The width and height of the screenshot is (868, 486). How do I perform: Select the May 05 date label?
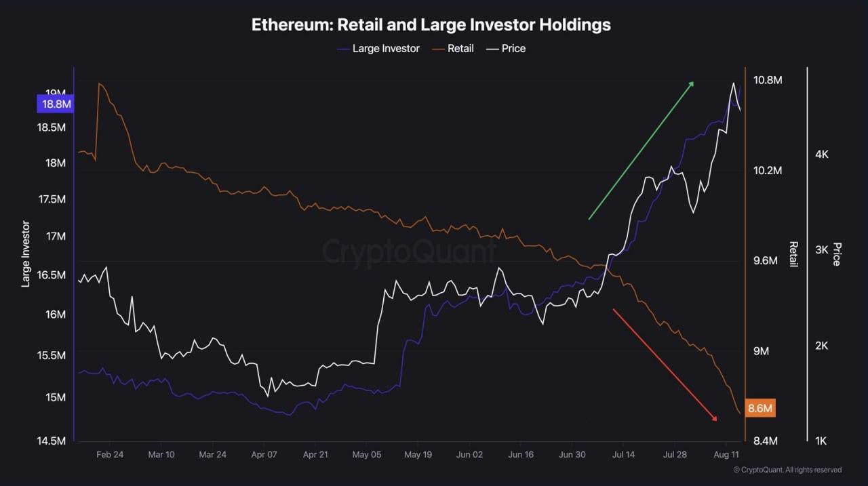[x=366, y=454]
